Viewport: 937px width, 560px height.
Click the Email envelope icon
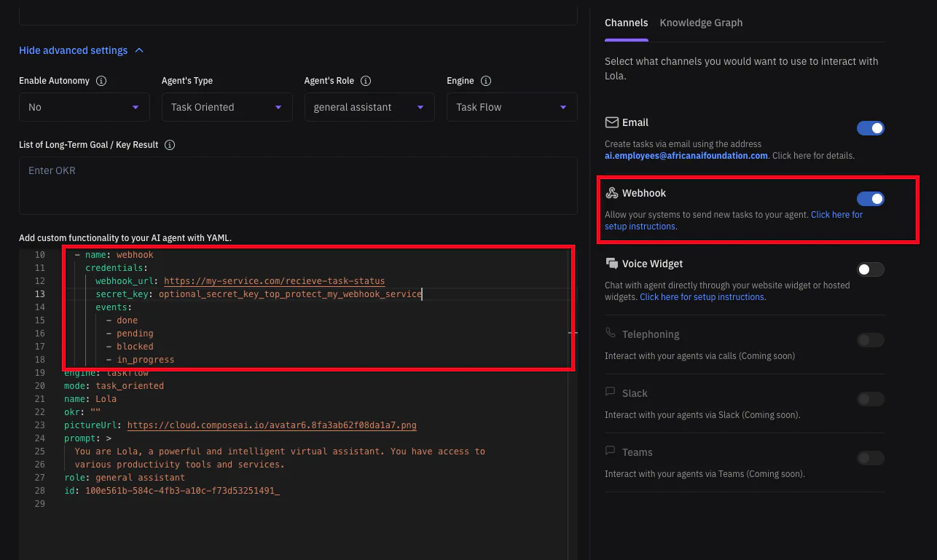pyautogui.click(x=611, y=122)
